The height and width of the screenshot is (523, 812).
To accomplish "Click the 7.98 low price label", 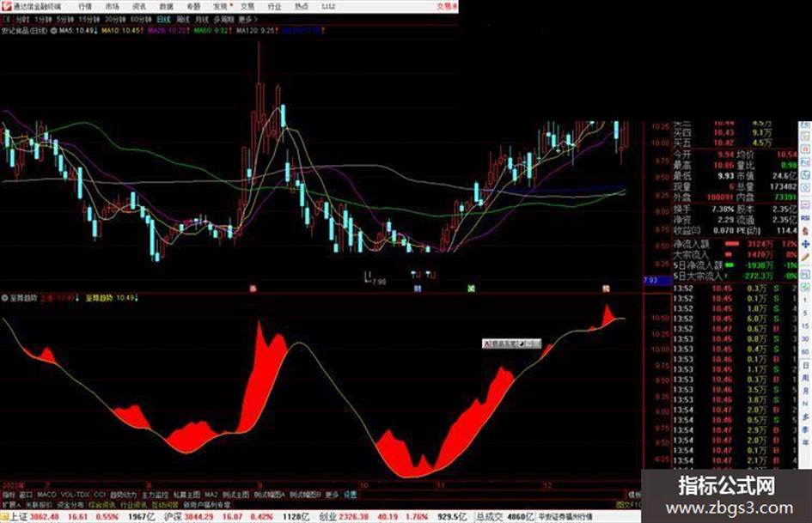I will click(379, 283).
